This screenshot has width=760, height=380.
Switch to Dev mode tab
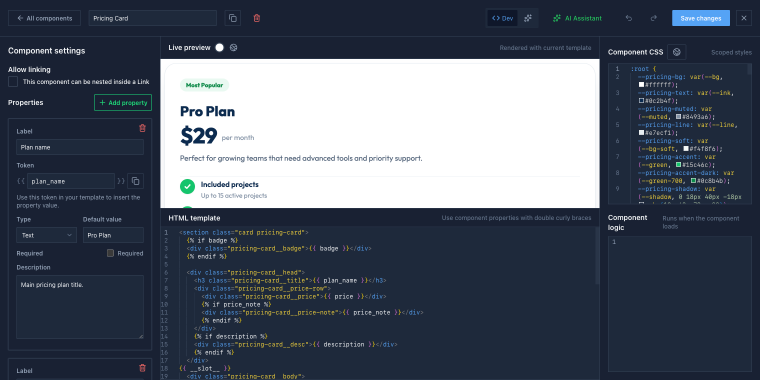point(502,18)
